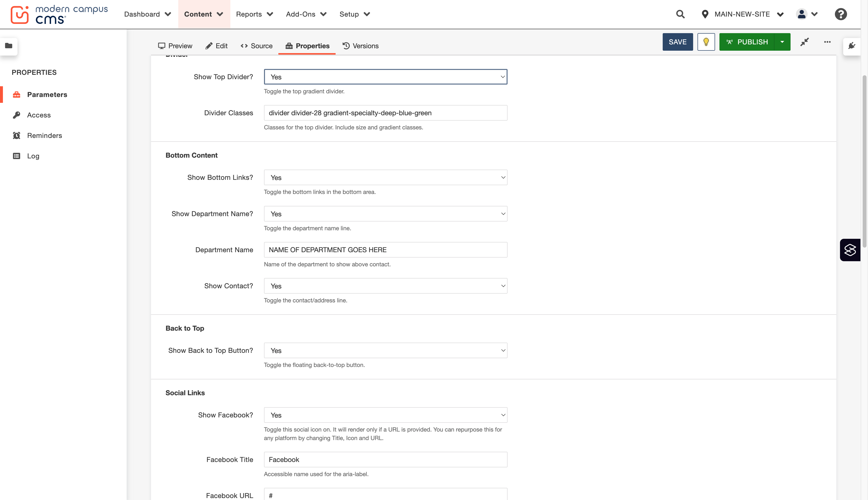Click the SAVE button
The height and width of the screenshot is (500, 868).
(x=678, y=42)
